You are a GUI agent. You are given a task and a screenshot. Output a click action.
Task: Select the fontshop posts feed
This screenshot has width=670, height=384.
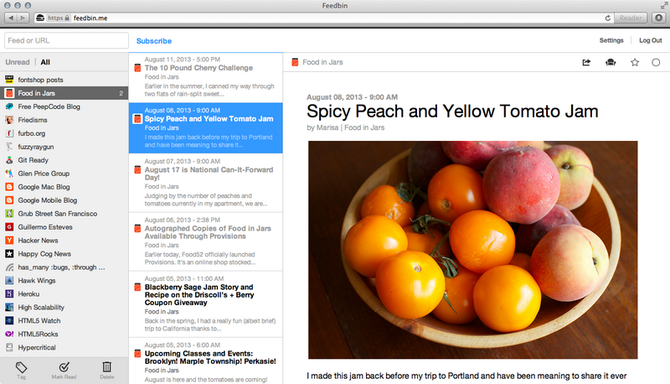tap(64, 79)
